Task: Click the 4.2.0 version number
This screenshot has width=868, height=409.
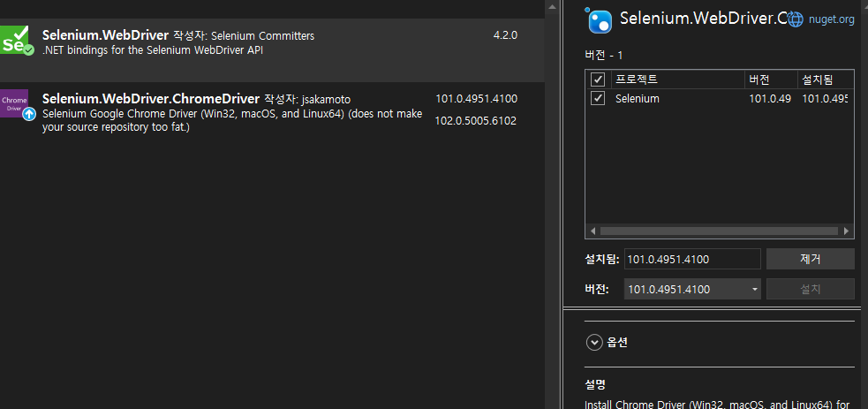Action: [x=505, y=35]
